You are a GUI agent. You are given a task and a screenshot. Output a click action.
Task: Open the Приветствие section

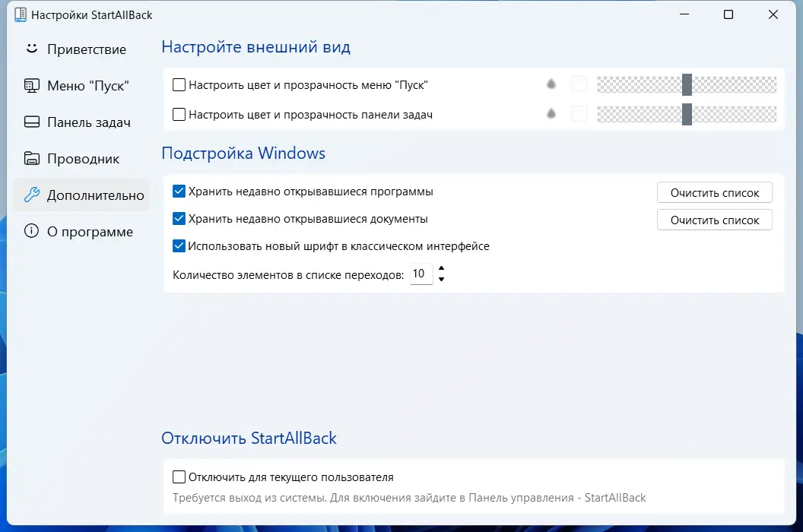click(x=82, y=49)
